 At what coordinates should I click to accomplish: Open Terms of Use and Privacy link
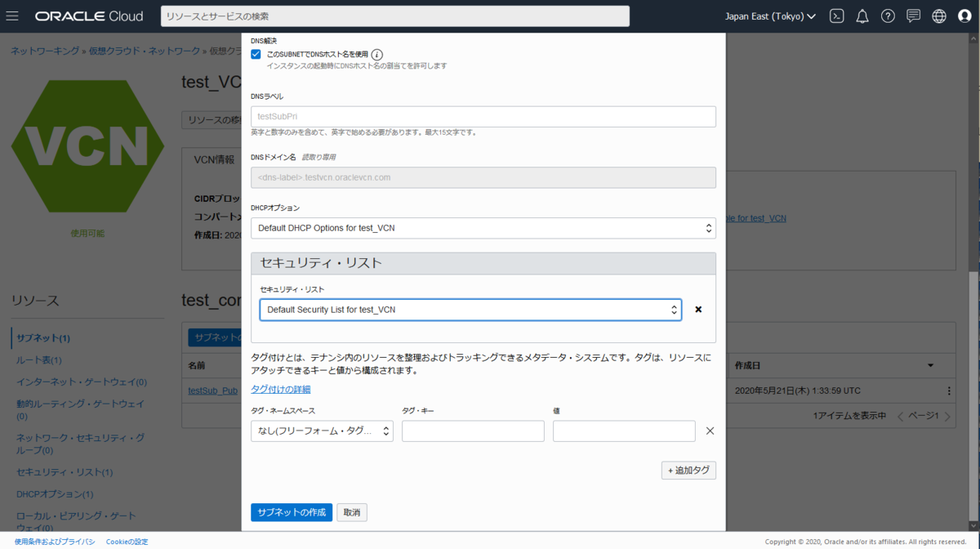coord(55,542)
